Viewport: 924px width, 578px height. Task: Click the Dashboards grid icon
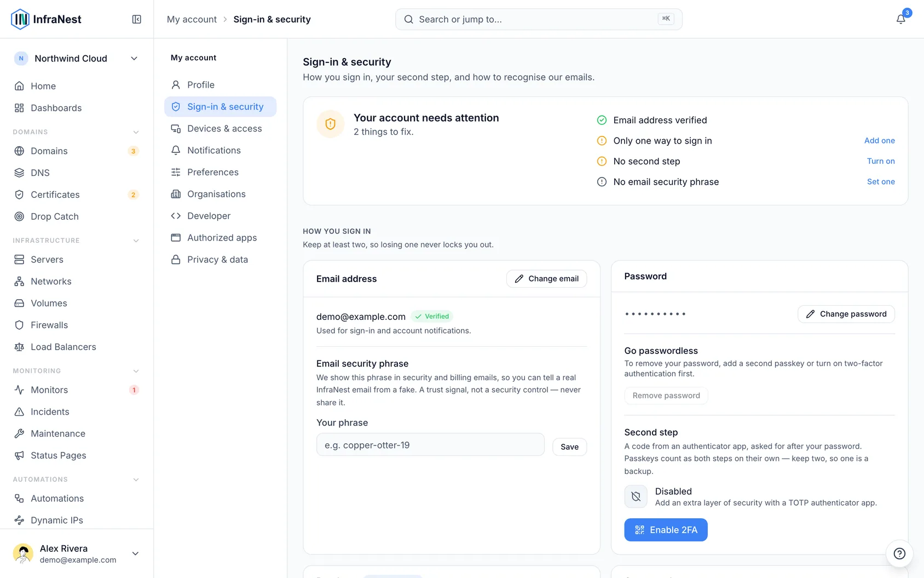pyautogui.click(x=19, y=108)
